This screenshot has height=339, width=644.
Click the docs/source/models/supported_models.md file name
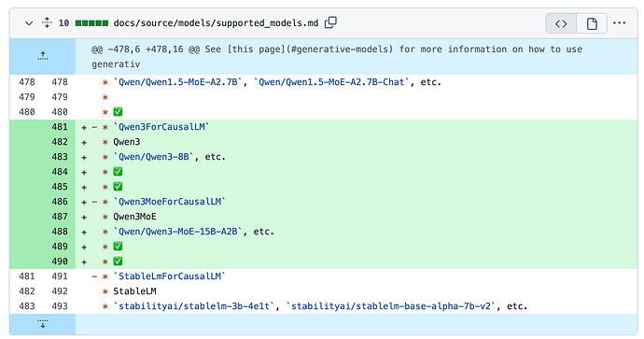point(216,23)
